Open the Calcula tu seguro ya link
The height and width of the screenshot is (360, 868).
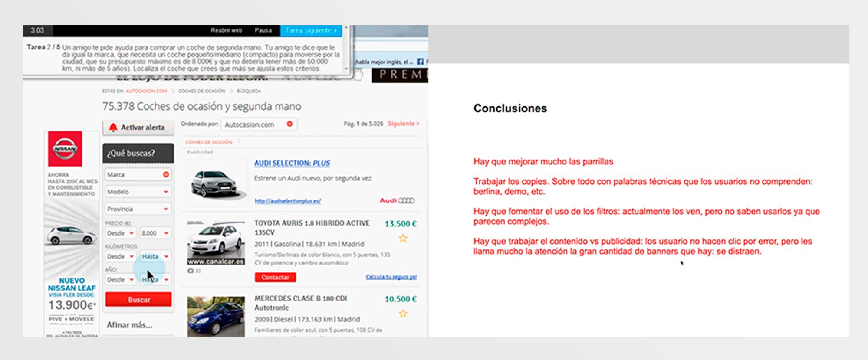click(x=391, y=277)
